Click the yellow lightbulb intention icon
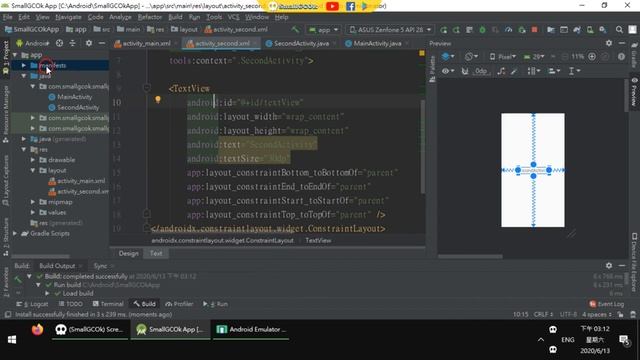Viewport: 640px width, 360px height. click(x=158, y=99)
